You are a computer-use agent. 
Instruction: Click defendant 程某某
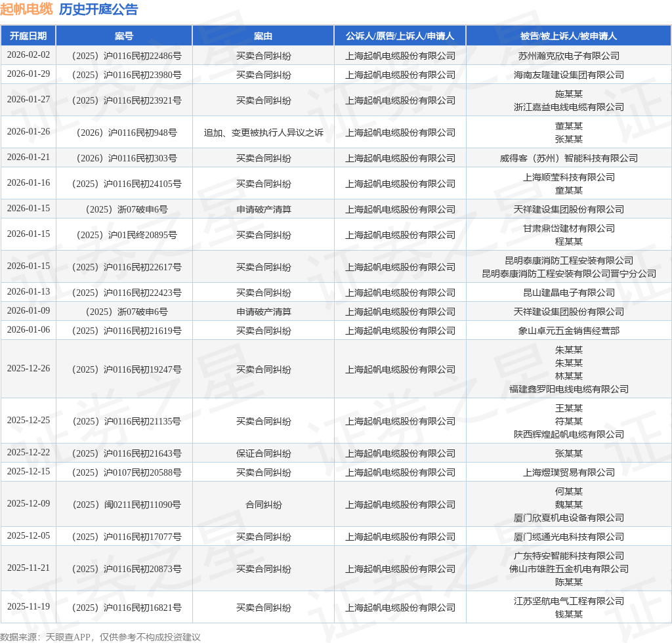click(569, 241)
